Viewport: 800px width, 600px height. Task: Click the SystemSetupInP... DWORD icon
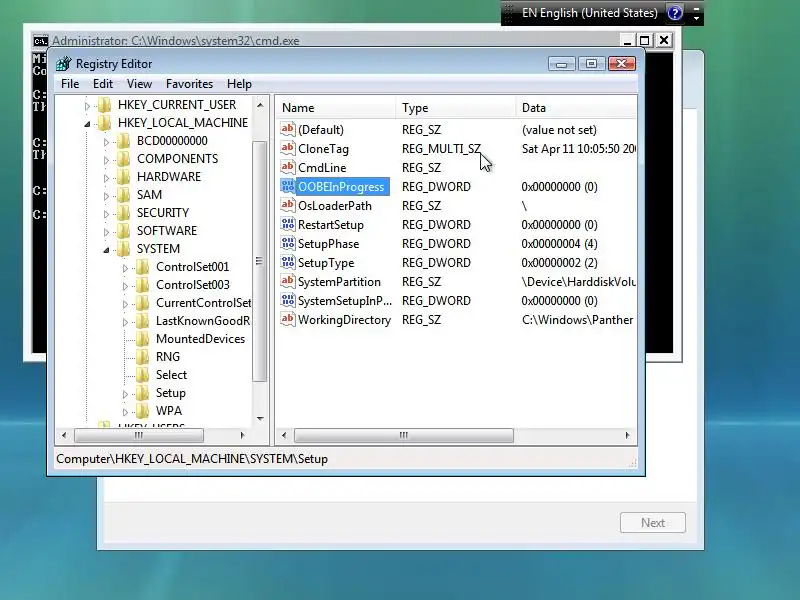pos(288,301)
